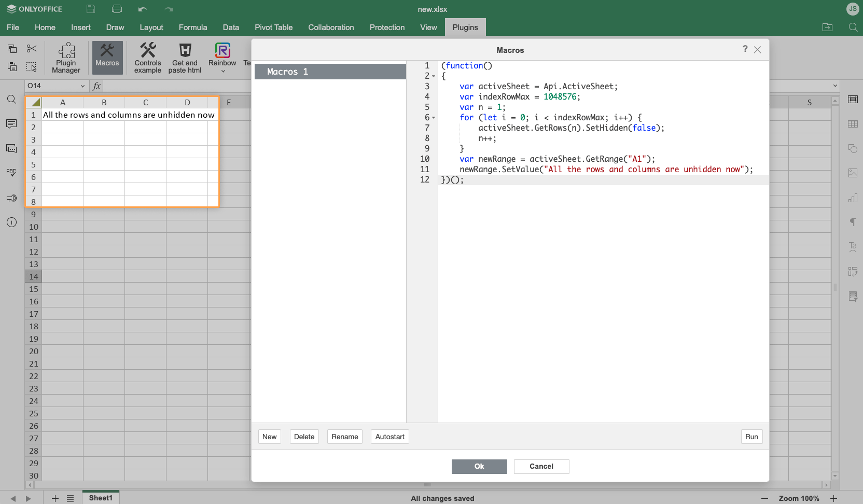
Task: Click the zoom in plus button
Action: [833, 498]
